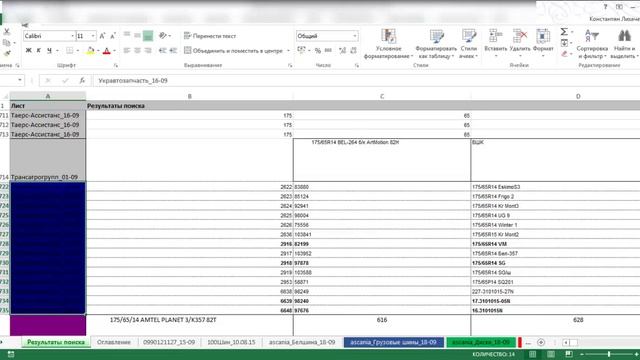
Task: Select column A header
Action: coord(48,96)
